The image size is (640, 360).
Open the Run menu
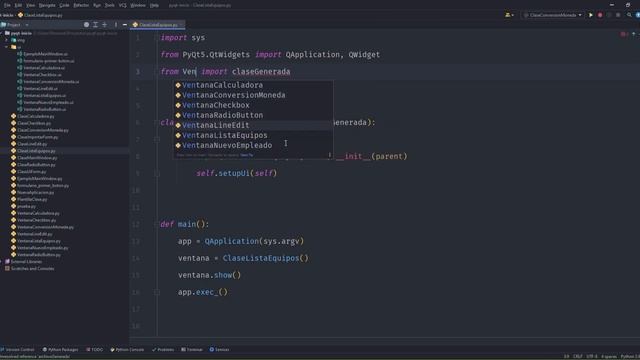[x=97, y=5]
